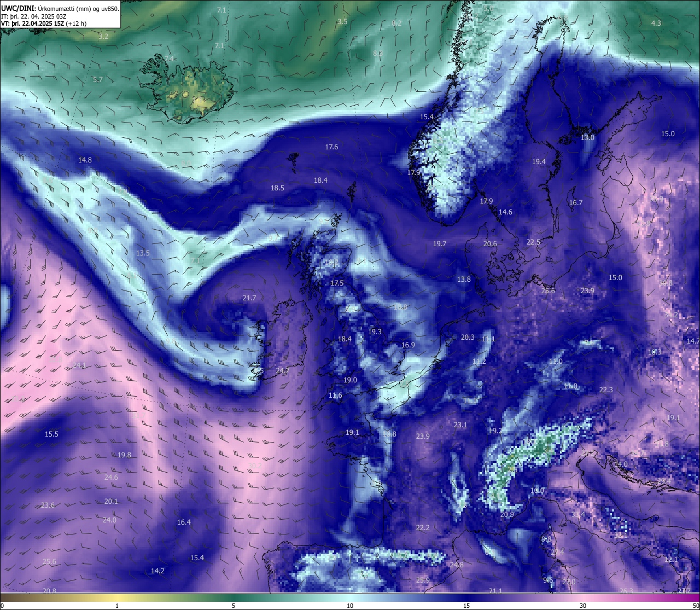Screen dimensions: 700x610
Task: Click the 13.0 value near Finland
Action: coord(587,137)
